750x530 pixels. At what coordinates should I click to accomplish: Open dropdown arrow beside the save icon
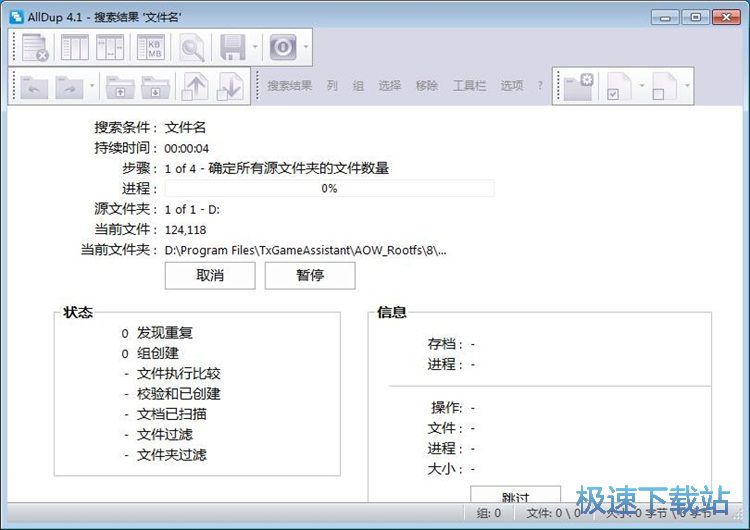(x=255, y=47)
